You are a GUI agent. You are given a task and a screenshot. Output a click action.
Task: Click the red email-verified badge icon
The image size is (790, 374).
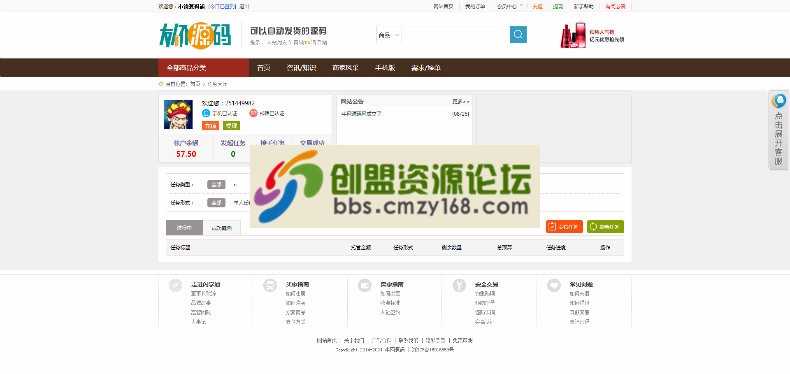tap(253, 113)
